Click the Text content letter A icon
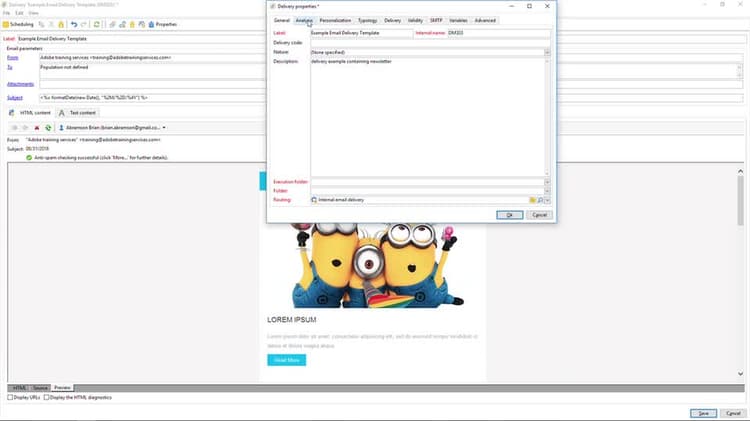 pyautogui.click(x=61, y=113)
